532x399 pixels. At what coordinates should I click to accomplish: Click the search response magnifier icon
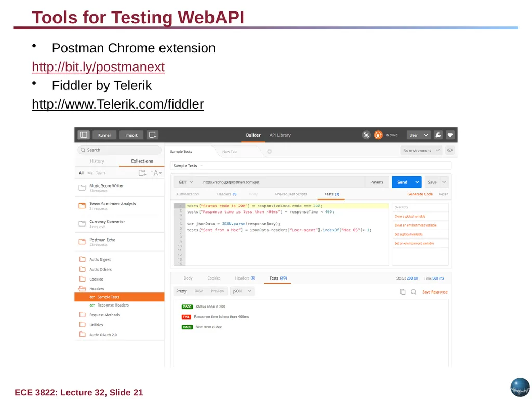(x=414, y=292)
